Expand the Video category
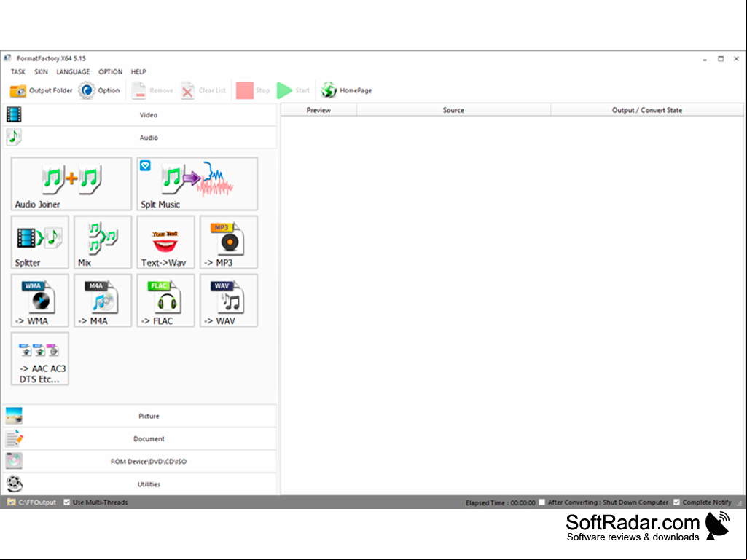Screen dimensions: 747x560 pos(140,115)
